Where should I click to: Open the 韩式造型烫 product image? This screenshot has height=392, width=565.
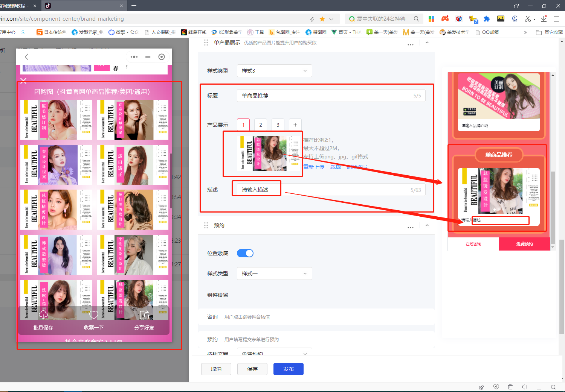pos(56,255)
